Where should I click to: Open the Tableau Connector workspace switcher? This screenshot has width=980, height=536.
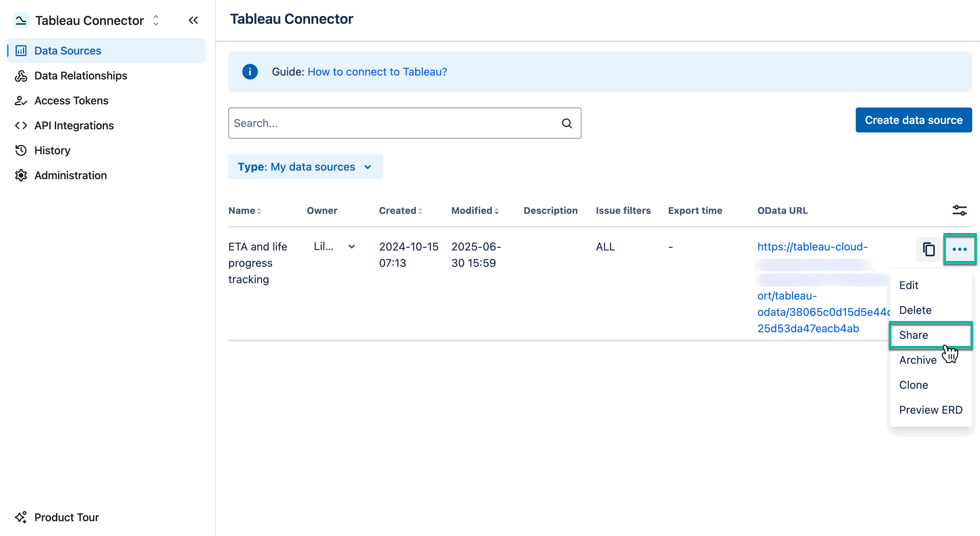pyautogui.click(x=155, y=20)
